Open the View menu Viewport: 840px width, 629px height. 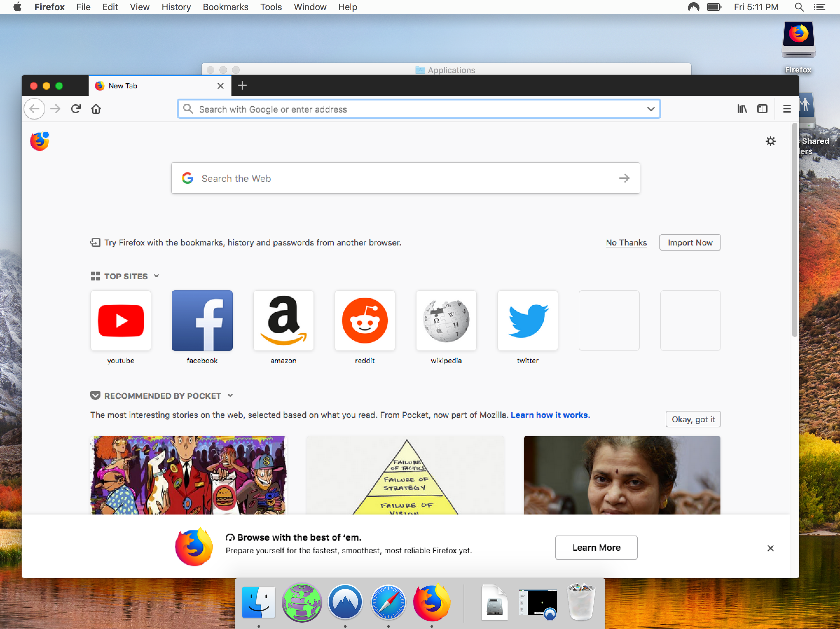140,7
